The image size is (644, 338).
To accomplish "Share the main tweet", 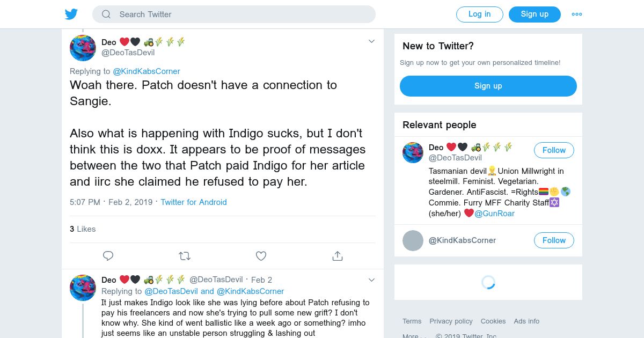I will (x=338, y=256).
